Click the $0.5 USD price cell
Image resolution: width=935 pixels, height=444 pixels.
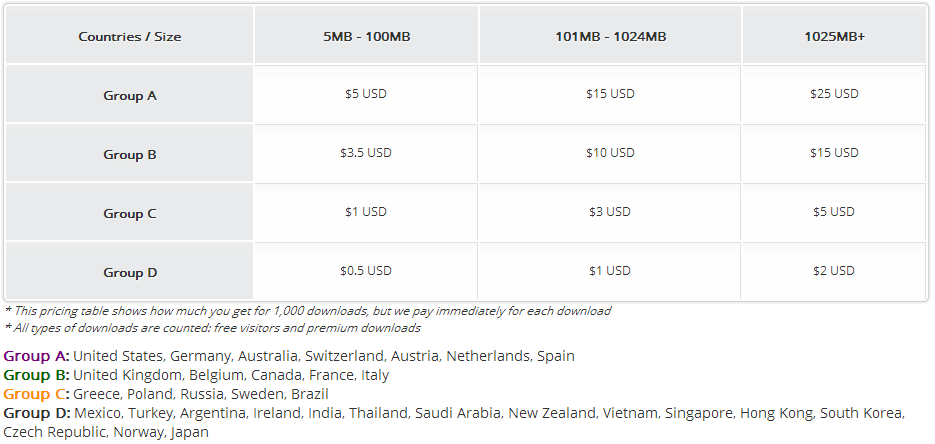coord(366,271)
